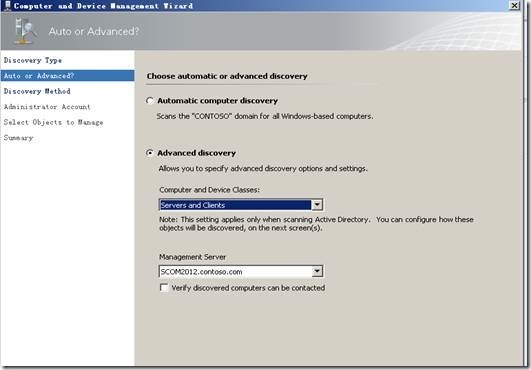Select the Administrator Account step

coord(47,107)
